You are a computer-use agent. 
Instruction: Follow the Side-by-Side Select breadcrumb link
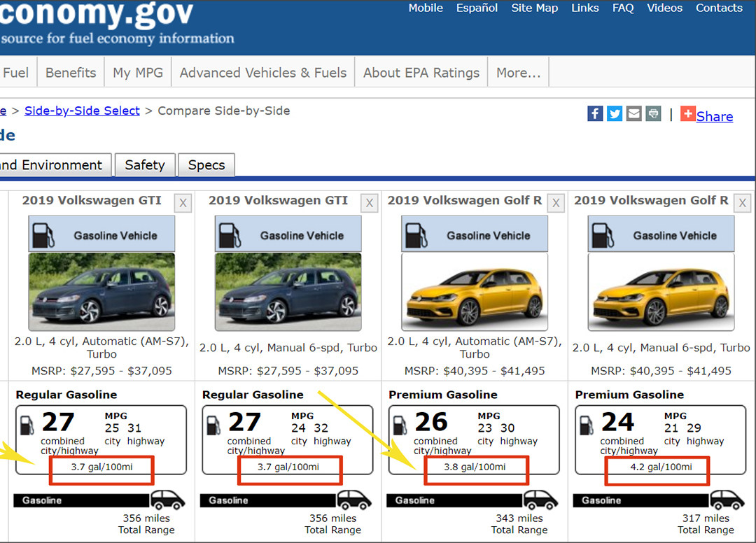click(82, 111)
